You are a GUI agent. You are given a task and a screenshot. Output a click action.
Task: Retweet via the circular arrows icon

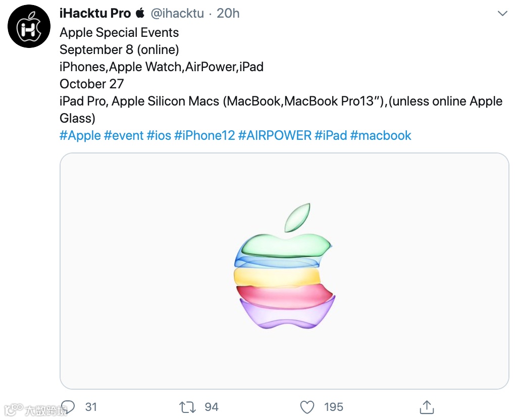(x=187, y=407)
